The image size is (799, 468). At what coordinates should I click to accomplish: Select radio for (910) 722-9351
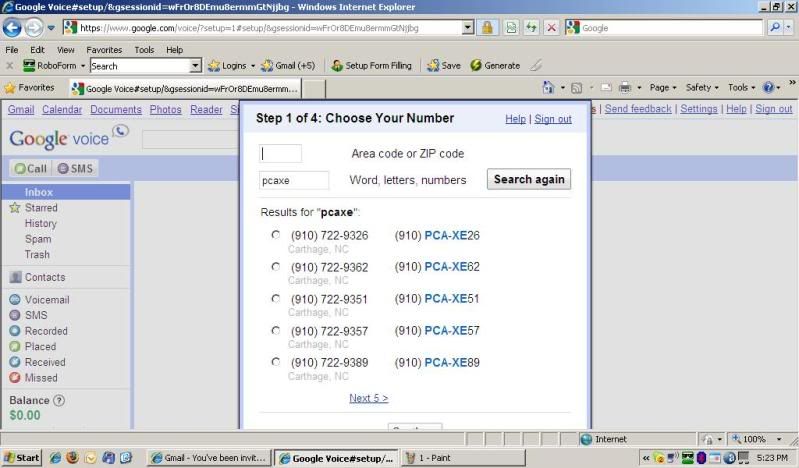pos(276,298)
